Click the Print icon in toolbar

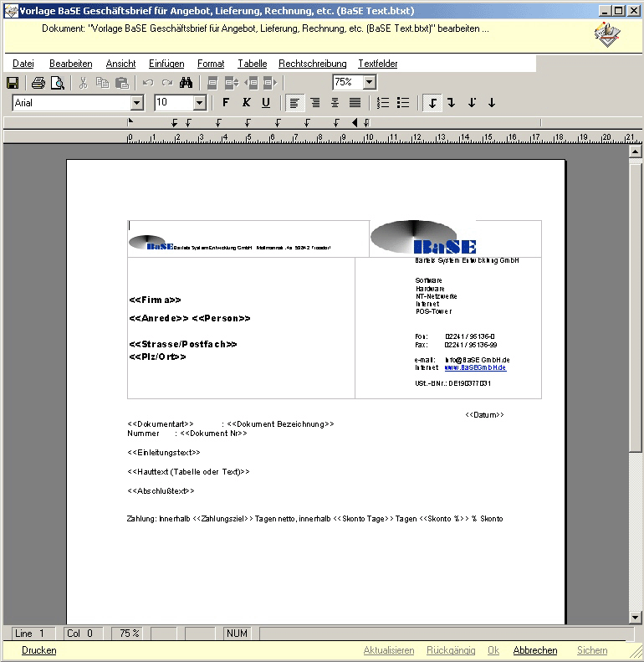[38, 83]
